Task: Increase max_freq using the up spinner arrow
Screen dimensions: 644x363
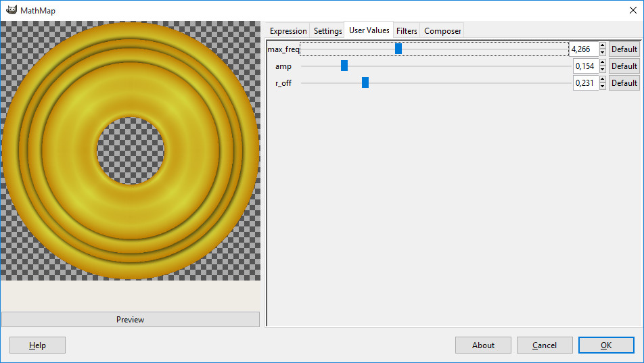Action: pos(603,46)
